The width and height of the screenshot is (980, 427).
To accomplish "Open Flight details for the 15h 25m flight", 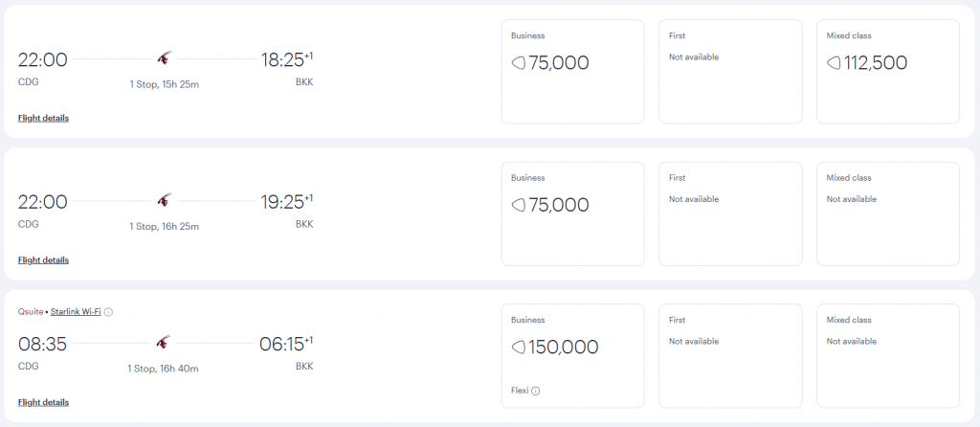I will (x=43, y=118).
